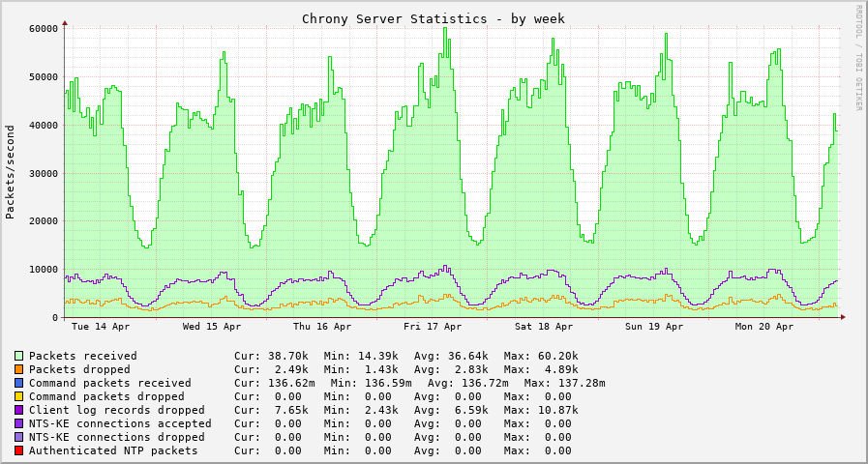Image resolution: width=868 pixels, height=464 pixels.
Task: Click the Max: 4.89k value
Action: [541, 369]
